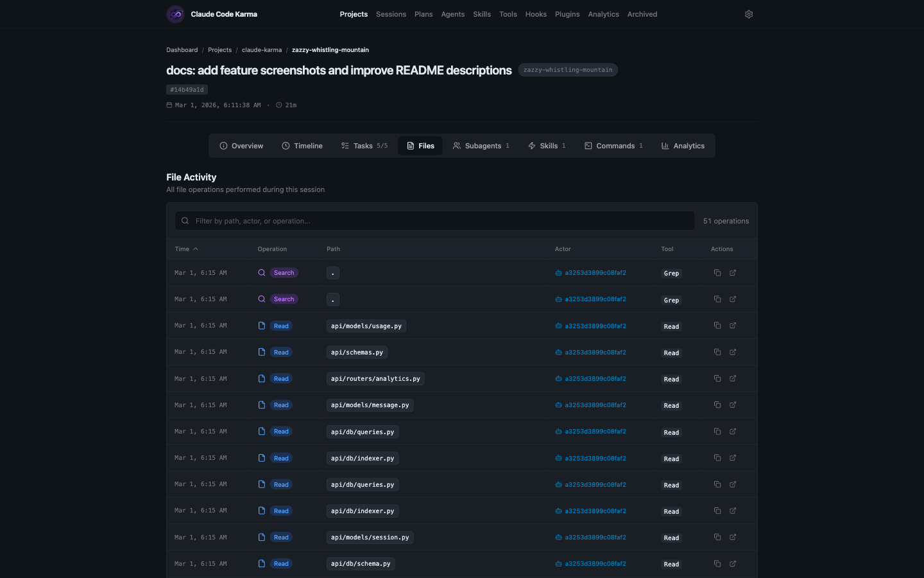Copy path in the api/models/usage.py row
The width and height of the screenshot is (924, 578).
point(717,326)
